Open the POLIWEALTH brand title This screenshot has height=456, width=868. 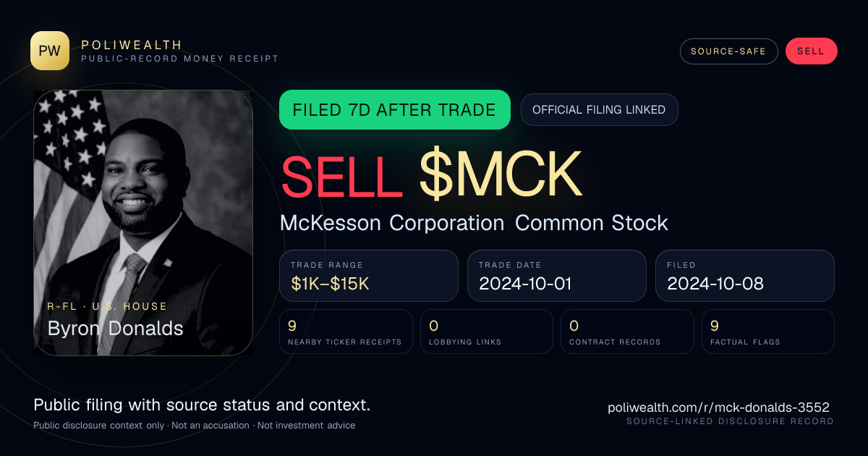click(x=132, y=45)
